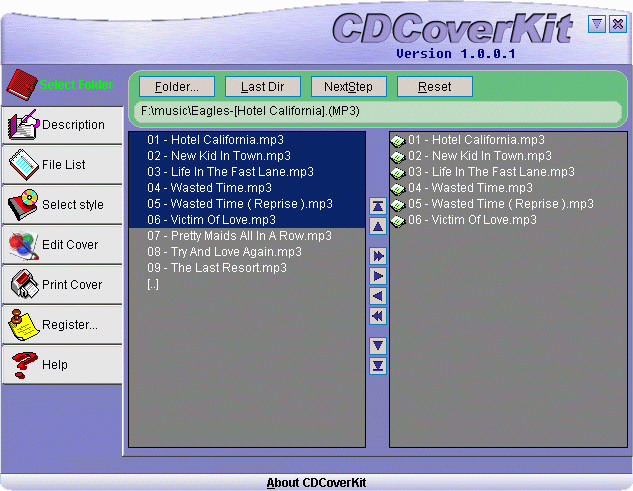The image size is (633, 491).
Task: Select 03 - Life In The Fast Lane.mp3 in left list
Action: (x=247, y=172)
